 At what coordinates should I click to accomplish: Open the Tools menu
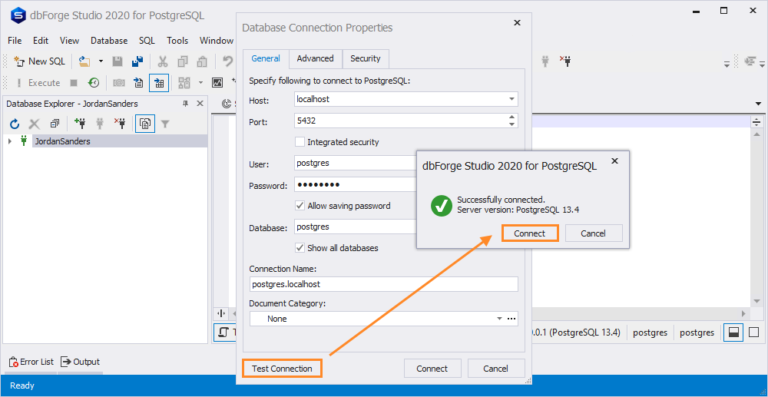click(x=177, y=41)
